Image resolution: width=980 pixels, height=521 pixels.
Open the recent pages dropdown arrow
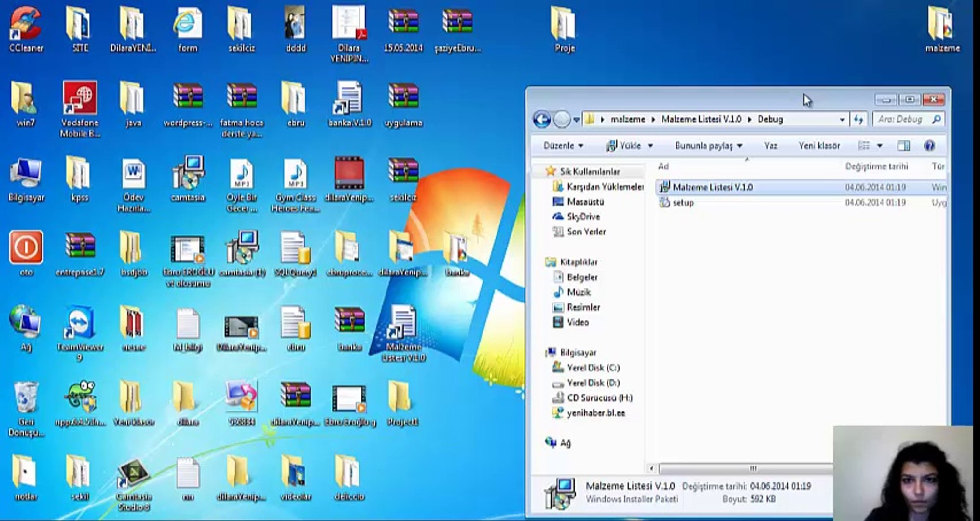click(576, 120)
